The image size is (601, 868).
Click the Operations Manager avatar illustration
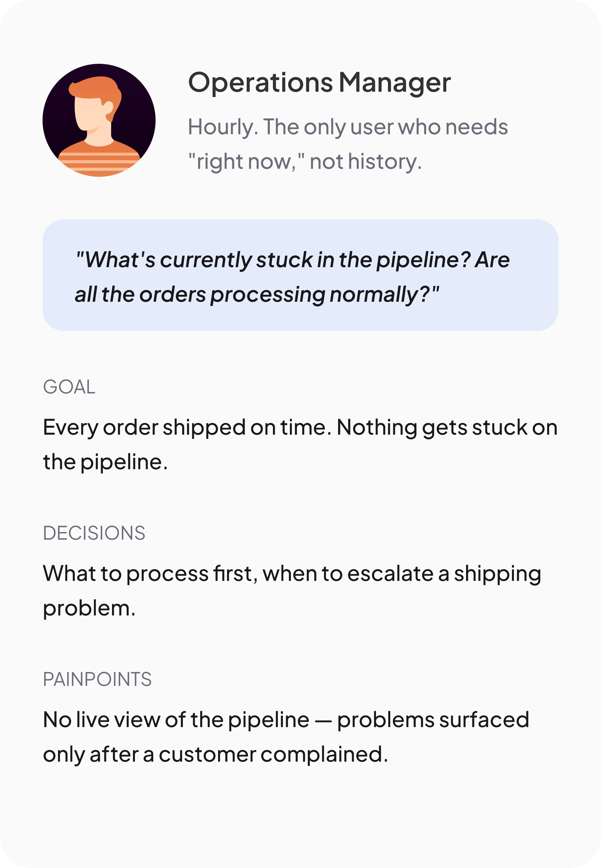(x=99, y=120)
